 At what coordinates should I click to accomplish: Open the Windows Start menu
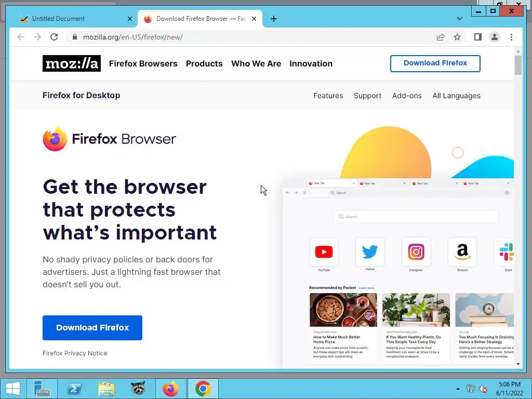point(13,389)
